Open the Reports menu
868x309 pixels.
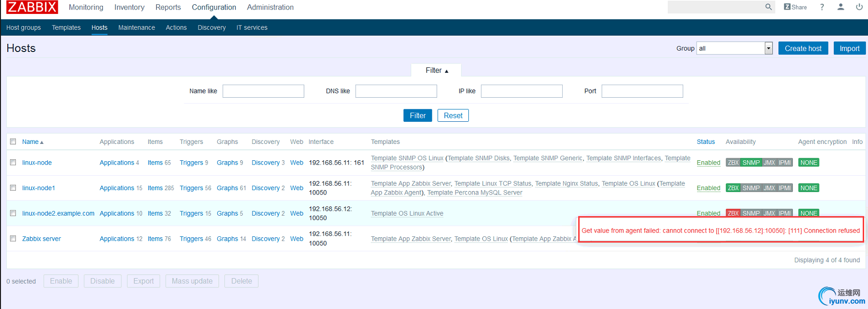tap(168, 7)
